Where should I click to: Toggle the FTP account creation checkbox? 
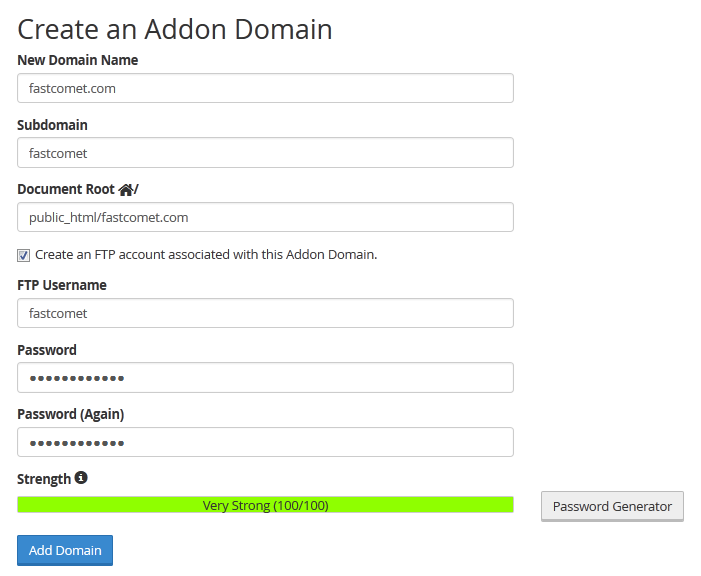24,255
